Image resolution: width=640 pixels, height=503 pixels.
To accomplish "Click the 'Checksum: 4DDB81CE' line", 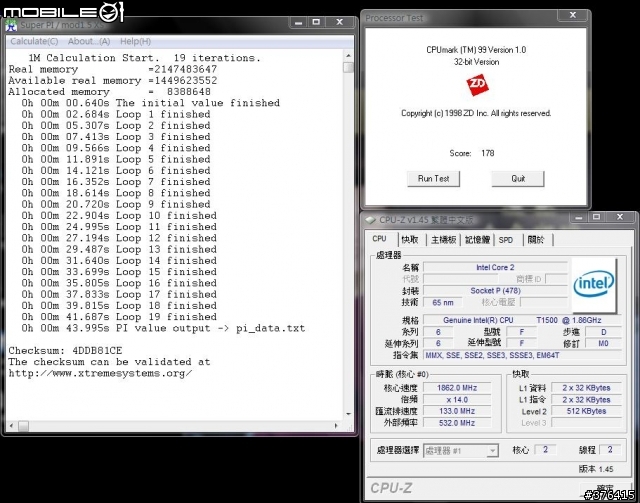I will coord(65,351).
